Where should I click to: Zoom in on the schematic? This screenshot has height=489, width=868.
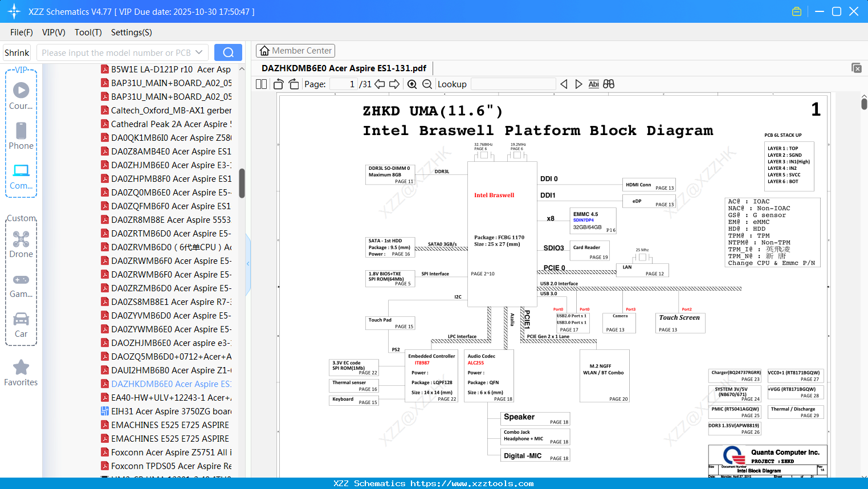click(x=412, y=84)
